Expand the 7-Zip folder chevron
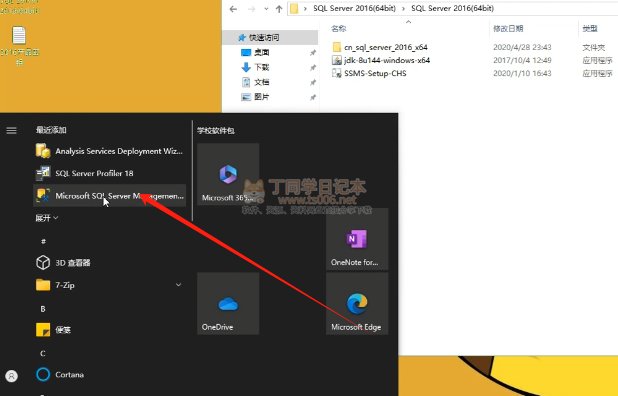This screenshot has width=618, height=396. pyautogui.click(x=179, y=285)
